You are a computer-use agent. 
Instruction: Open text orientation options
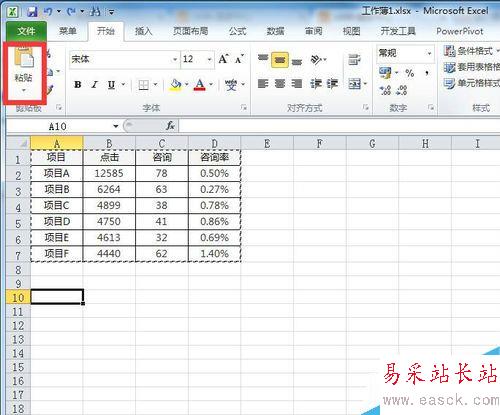[318, 60]
